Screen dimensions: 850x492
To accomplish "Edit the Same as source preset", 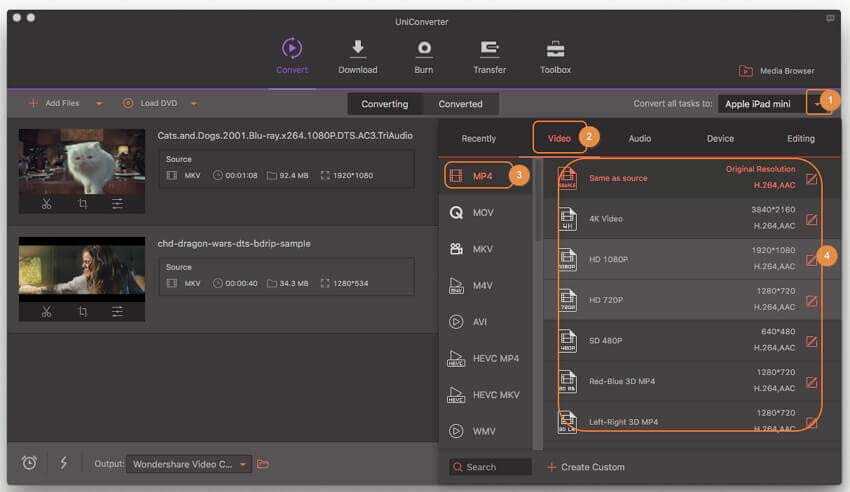I will click(x=811, y=179).
